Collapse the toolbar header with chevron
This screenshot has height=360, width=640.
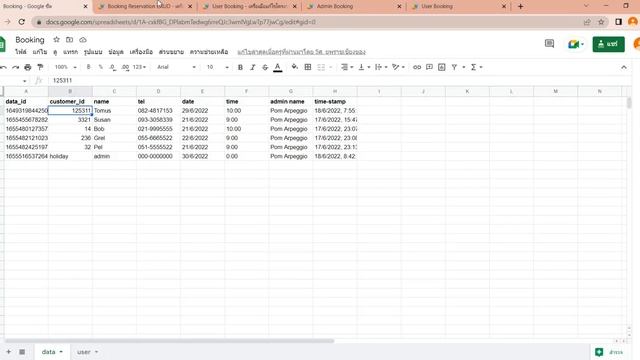pos(624,67)
